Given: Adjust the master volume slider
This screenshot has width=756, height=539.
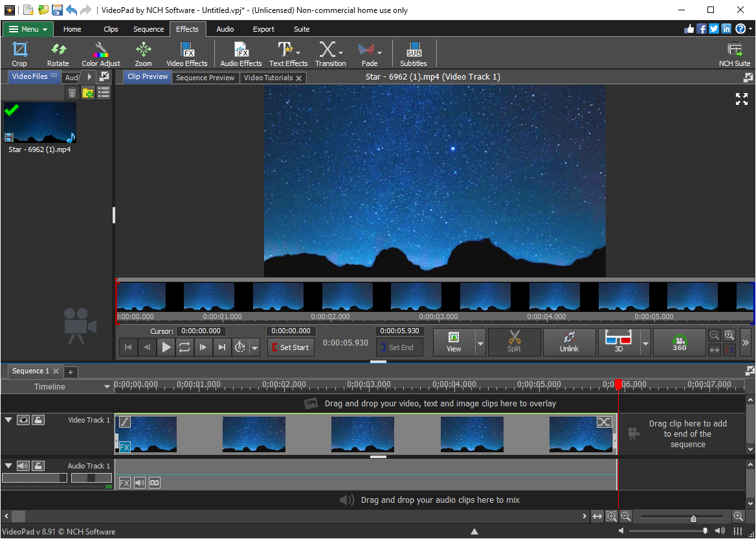Looking at the screenshot, I should 706,531.
